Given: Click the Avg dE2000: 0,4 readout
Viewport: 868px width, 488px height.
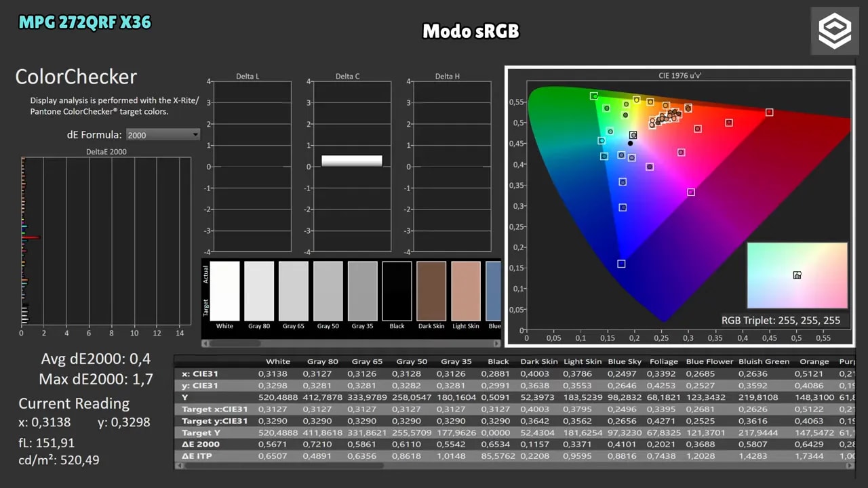Looking at the screenshot, I should (x=96, y=359).
